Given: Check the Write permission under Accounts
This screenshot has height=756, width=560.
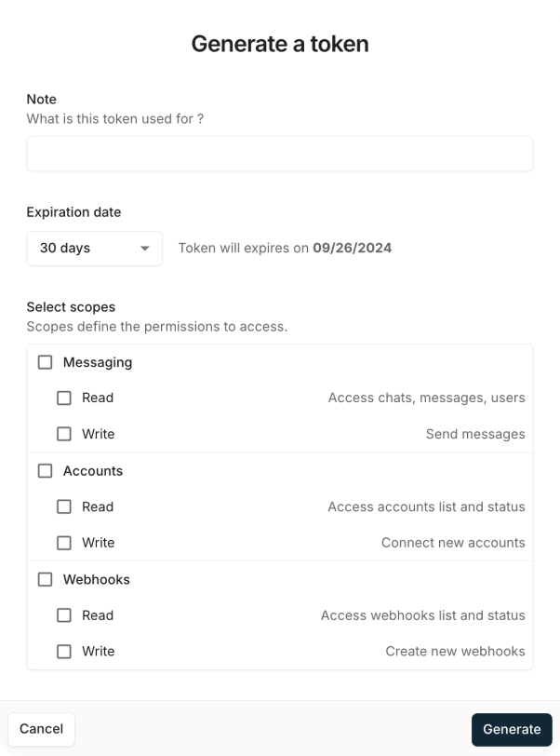Looking at the screenshot, I should 63,543.
